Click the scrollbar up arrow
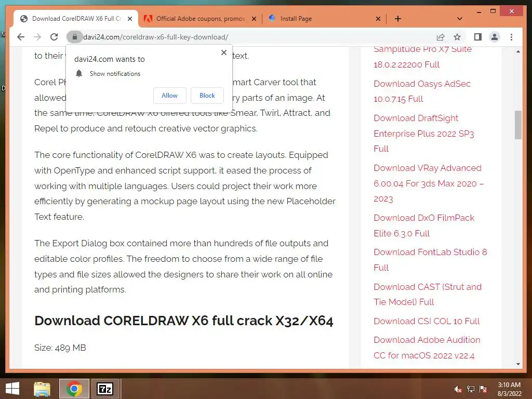This screenshot has width=532, height=399. tap(518, 51)
